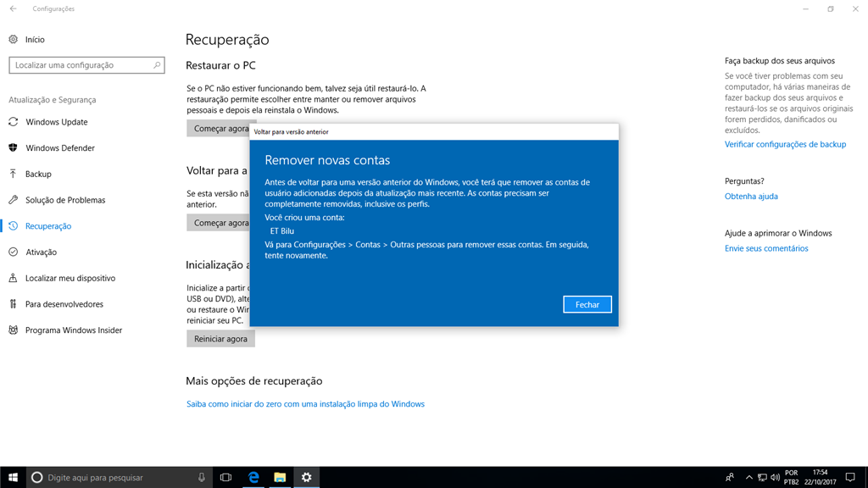This screenshot has height=488, width=868.
Task: Open File Explorer from taskbar
Action: (280, 478)
